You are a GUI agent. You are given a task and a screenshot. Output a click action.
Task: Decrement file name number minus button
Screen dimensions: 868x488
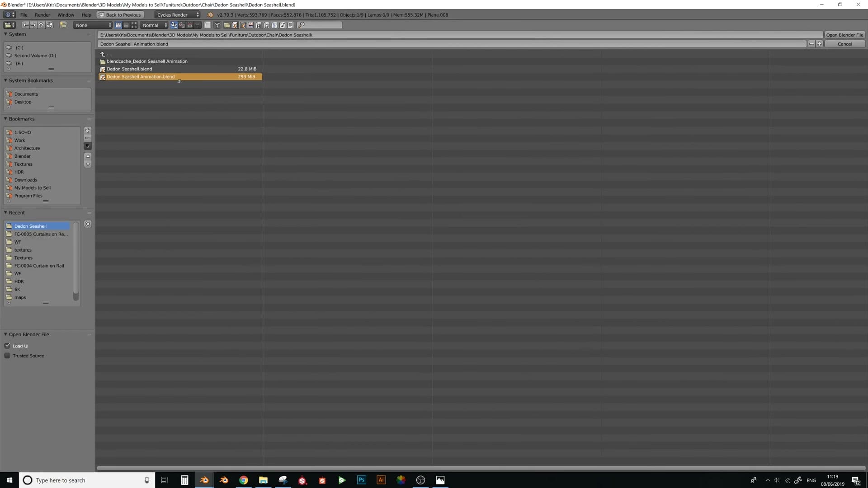coord(811,44)
